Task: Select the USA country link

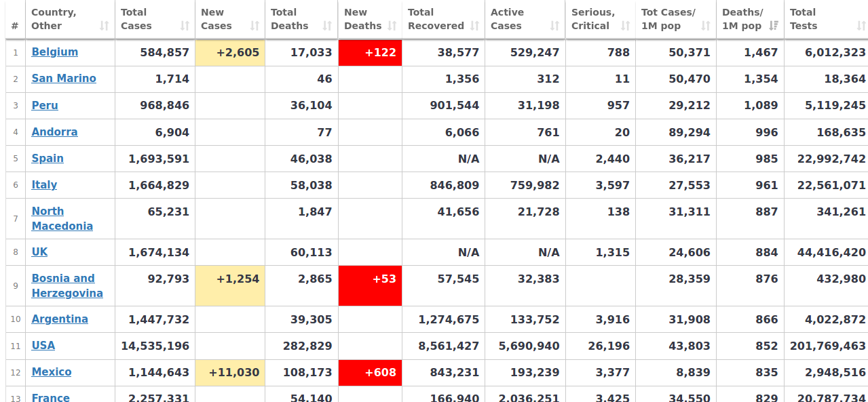Action: click(x=43, y=346)
